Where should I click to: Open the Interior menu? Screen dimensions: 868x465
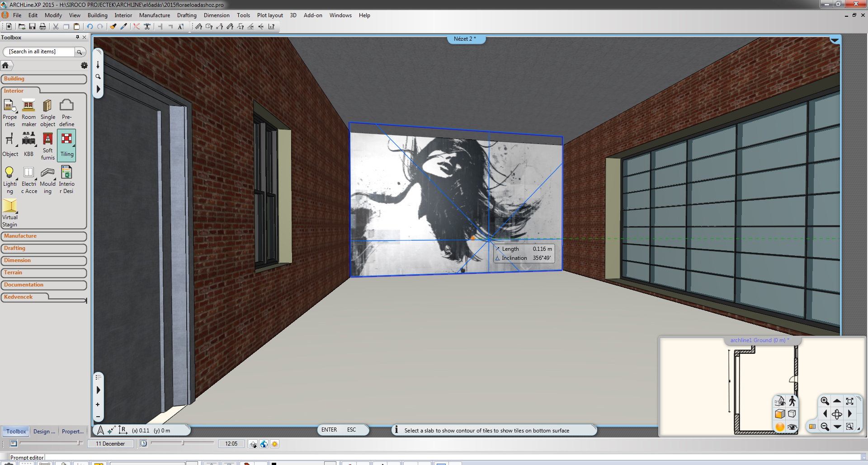tap(123, 15)
